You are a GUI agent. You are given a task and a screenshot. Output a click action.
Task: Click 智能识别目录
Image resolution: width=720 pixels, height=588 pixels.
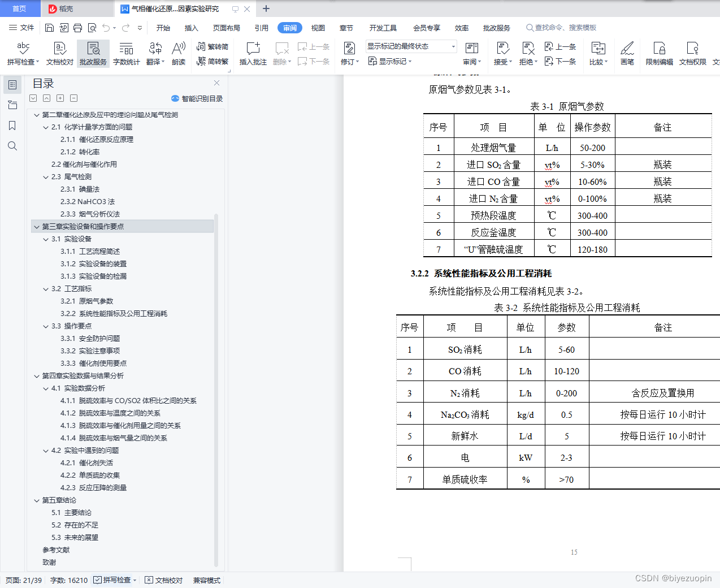click(x=197, y=98)
